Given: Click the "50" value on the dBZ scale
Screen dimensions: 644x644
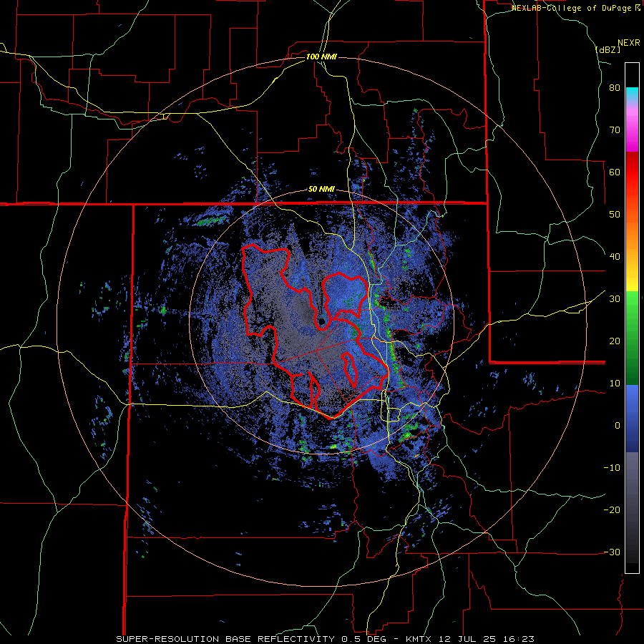Looking at the screenshot, I should (x=615, y=215).
